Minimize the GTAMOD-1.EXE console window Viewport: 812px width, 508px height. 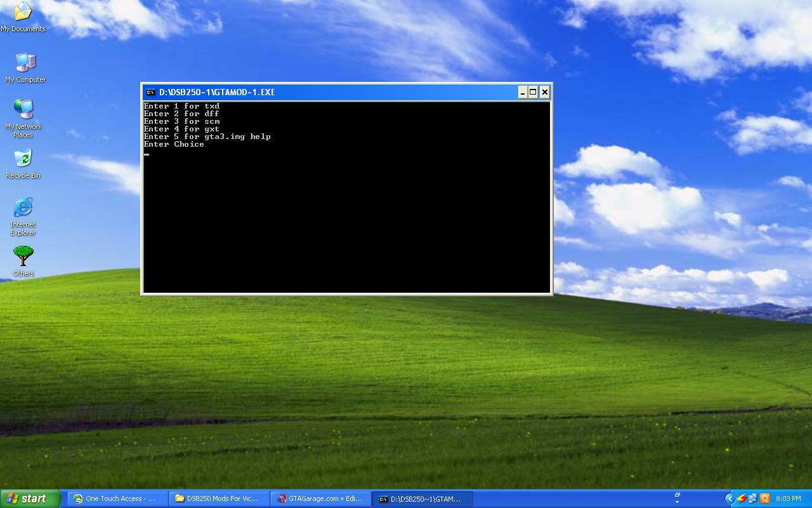point(523,92)
